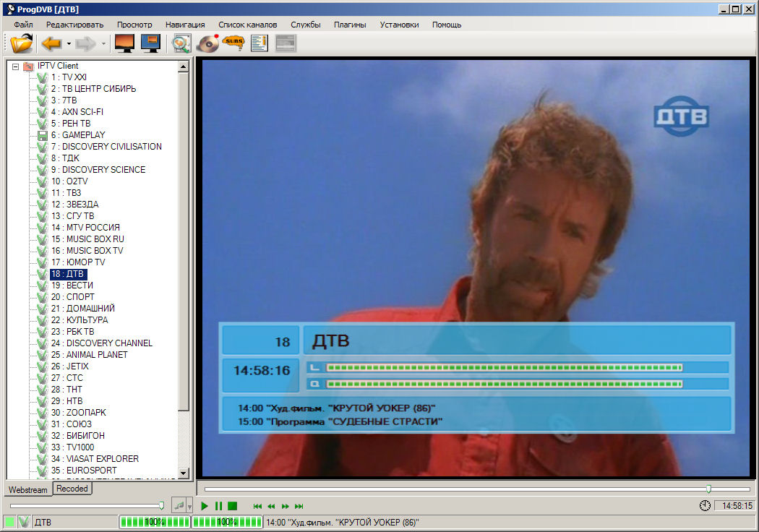Click the first 100% signal level bar

[x=155, y=522]
